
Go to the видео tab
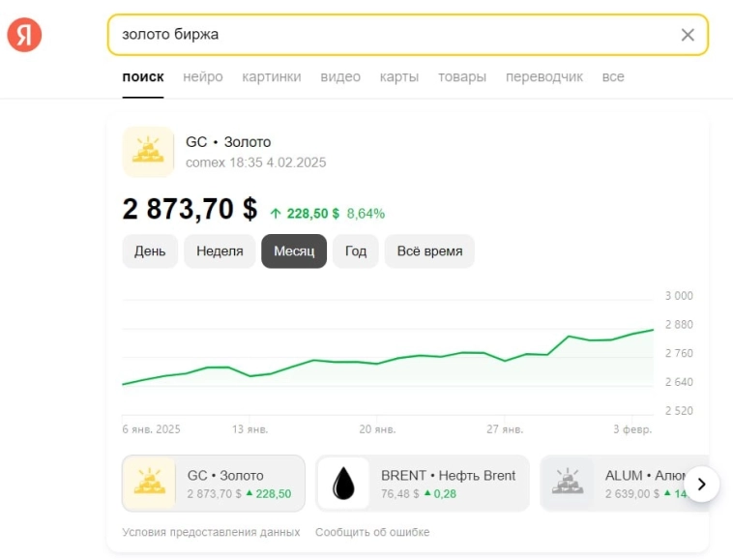coord(340,76)
